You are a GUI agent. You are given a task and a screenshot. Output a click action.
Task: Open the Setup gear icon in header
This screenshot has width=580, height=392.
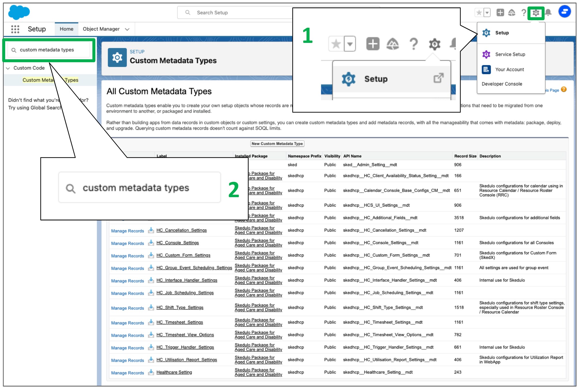(536, 13)
